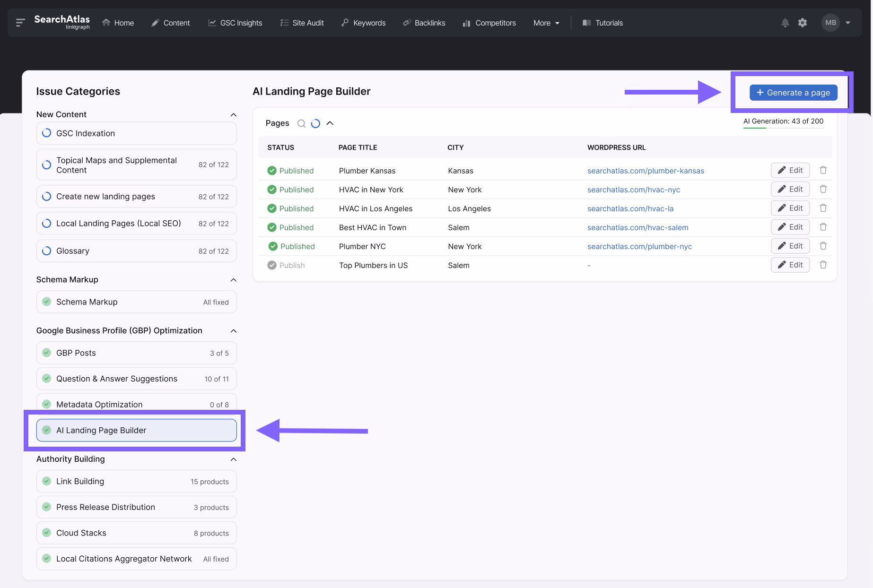Viewport: 873px width, 588px height.
Task: Collapse the New Content category section
Action: [233, 115]
